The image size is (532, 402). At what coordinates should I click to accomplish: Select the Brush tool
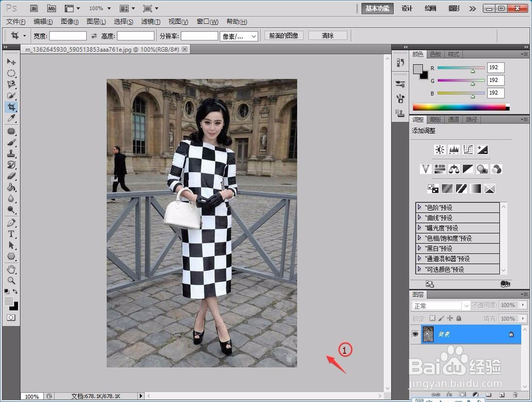[x=11, y=142]
